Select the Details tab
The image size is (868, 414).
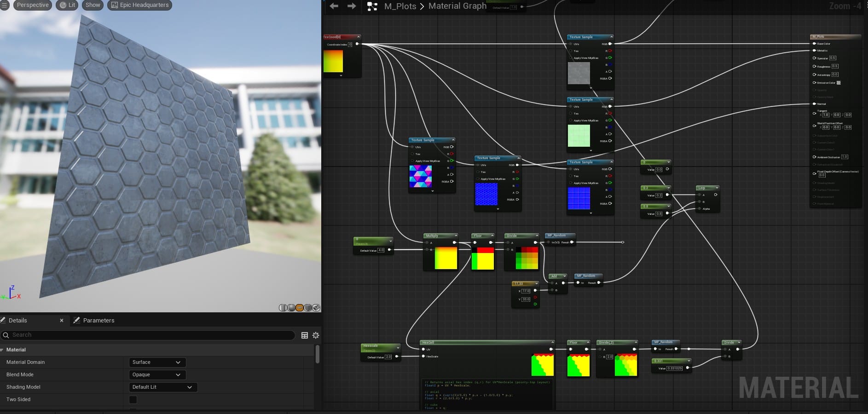(17, 321)
